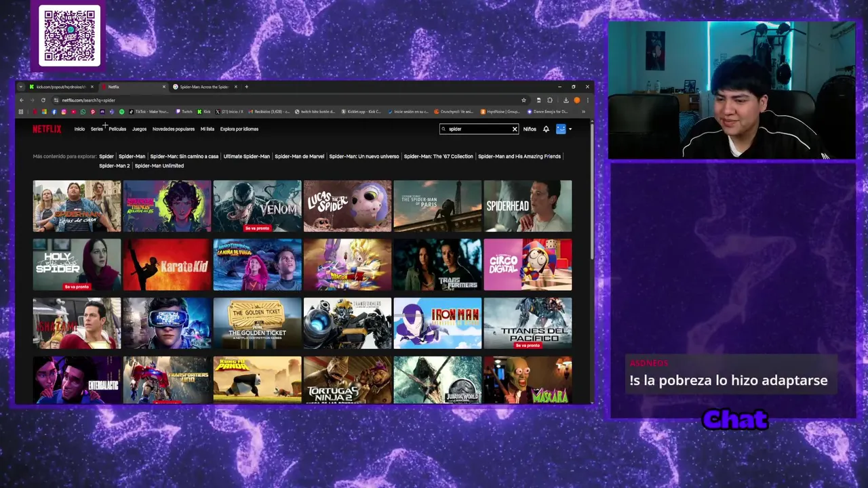This screenshot has width=868, height=488.
Task: Explore the Spider-Man suggestion link
Action: pyautogui.click(x=132, y=157)
